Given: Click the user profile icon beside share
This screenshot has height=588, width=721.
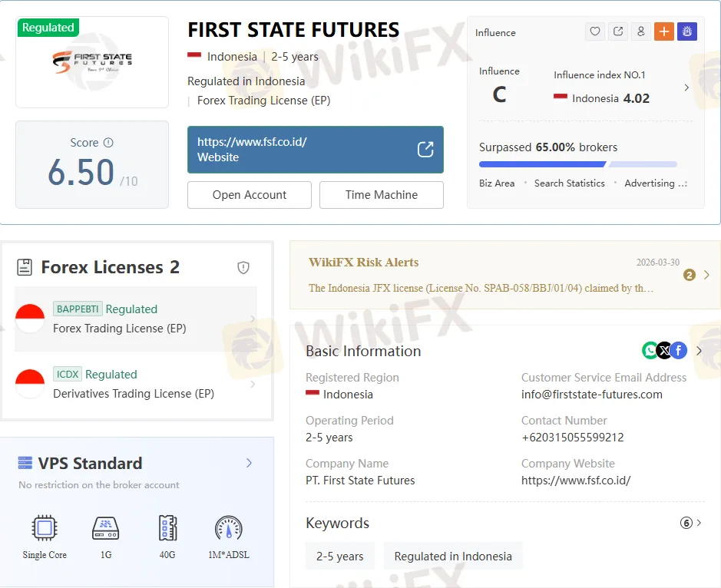Looking at the screenshot, I should pyautogui.click(x=641, y=31).
